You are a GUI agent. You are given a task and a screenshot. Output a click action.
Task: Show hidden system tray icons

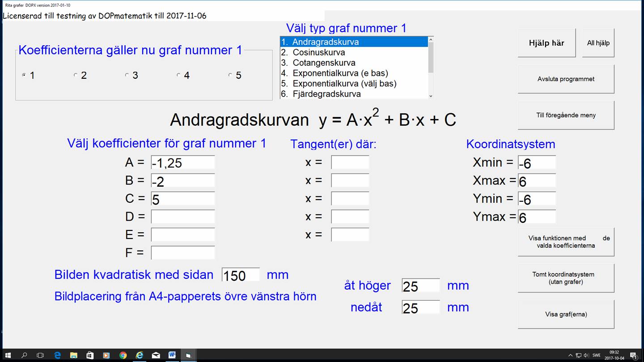point(570,355)
